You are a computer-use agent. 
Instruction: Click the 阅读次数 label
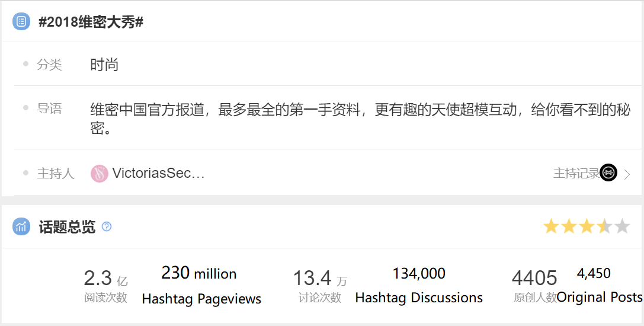point(105,298)
